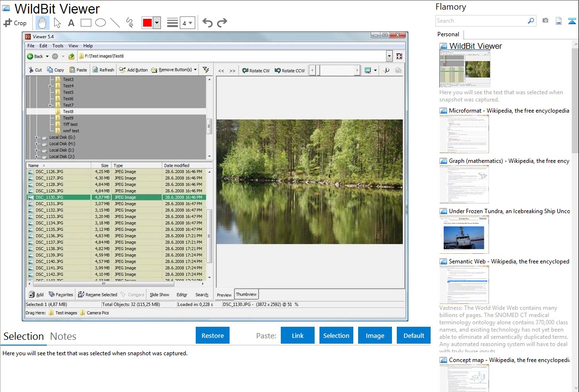Image resolution: width=579 pixels, height=392 pixels.
Task: Redo the last undone action
Action: pos(222,23)
